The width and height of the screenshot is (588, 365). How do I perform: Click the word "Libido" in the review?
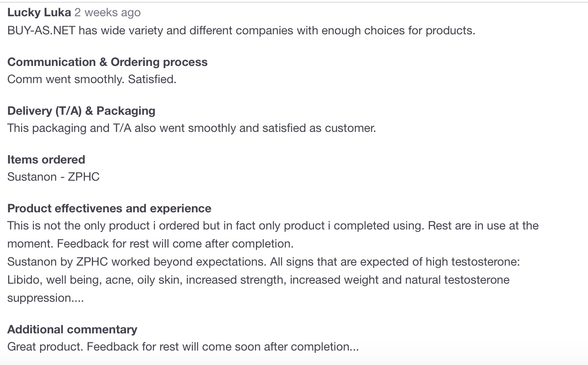click(23, 280)
